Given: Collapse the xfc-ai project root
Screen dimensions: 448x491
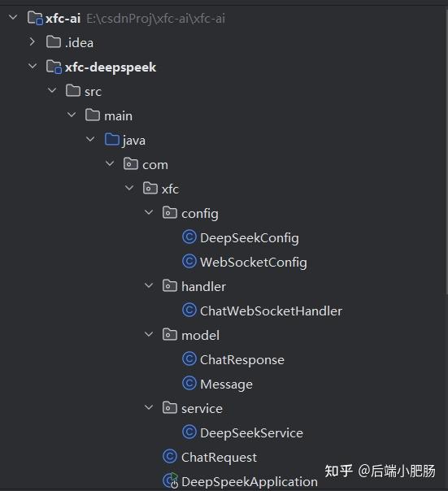Looking at the screenshot, I should (13, 17).
